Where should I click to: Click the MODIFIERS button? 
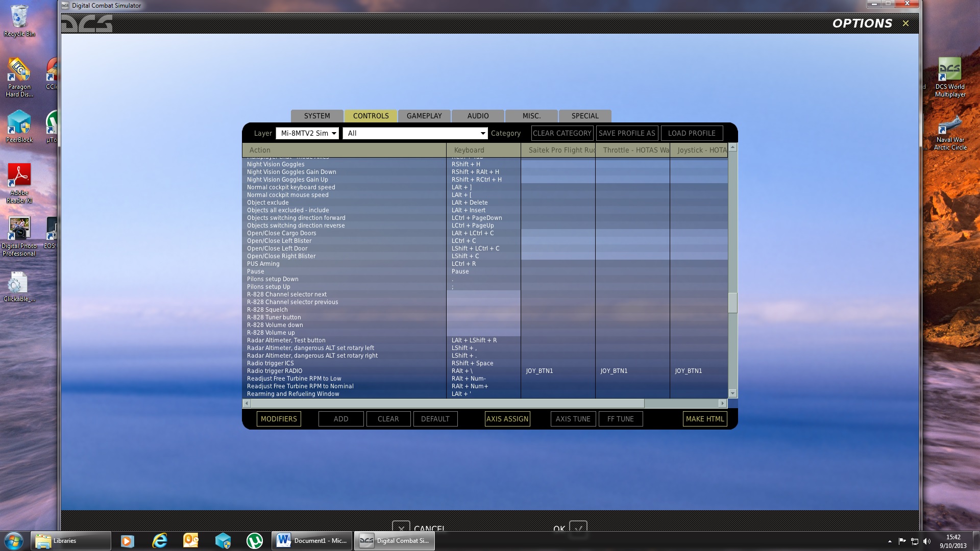click(279, 419)
